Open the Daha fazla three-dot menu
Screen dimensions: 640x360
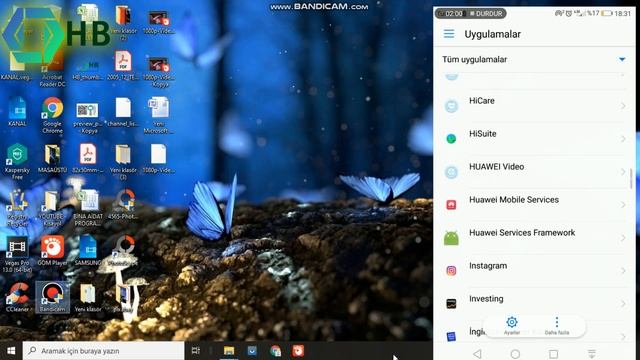click(556, 325)
